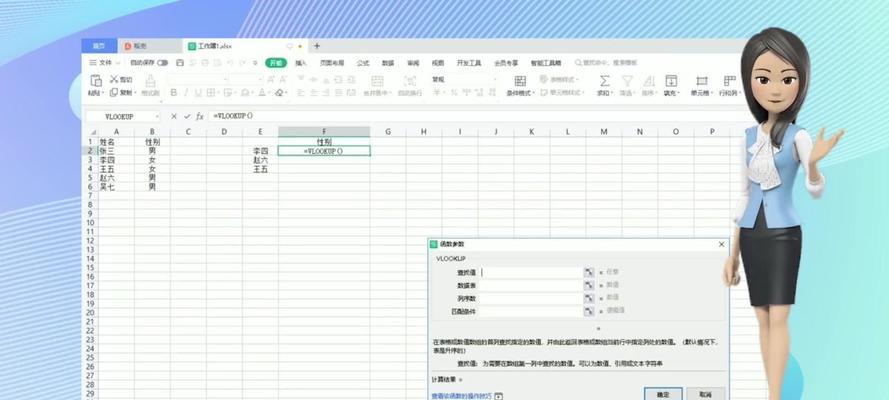The width and height of the screenshot is (889, 400).
Task: Click the font color A icon
Action: [262, 92]
